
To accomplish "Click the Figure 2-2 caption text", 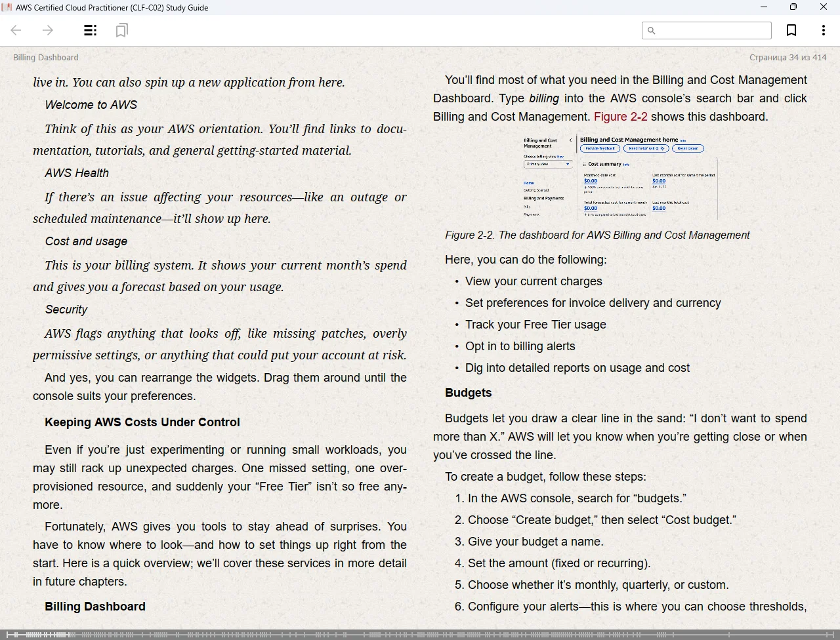I will pos(597,235).
